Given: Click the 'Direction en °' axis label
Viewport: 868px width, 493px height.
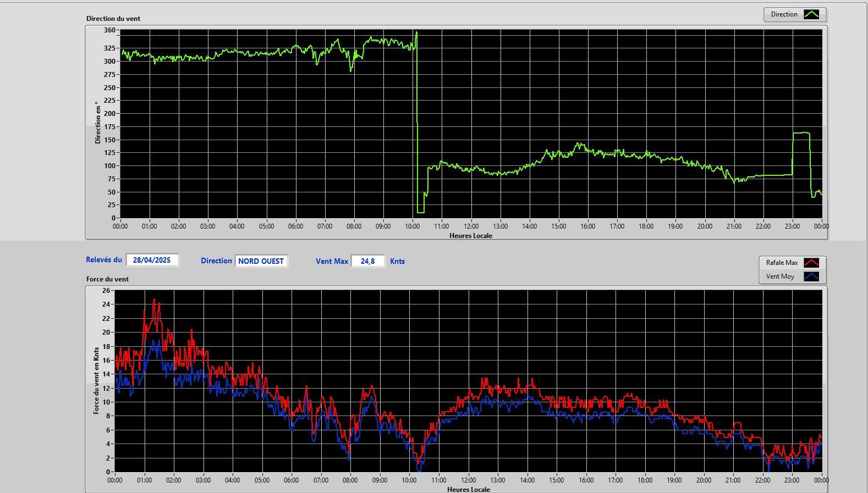Looking at the screenshot, I should point(98,123).
